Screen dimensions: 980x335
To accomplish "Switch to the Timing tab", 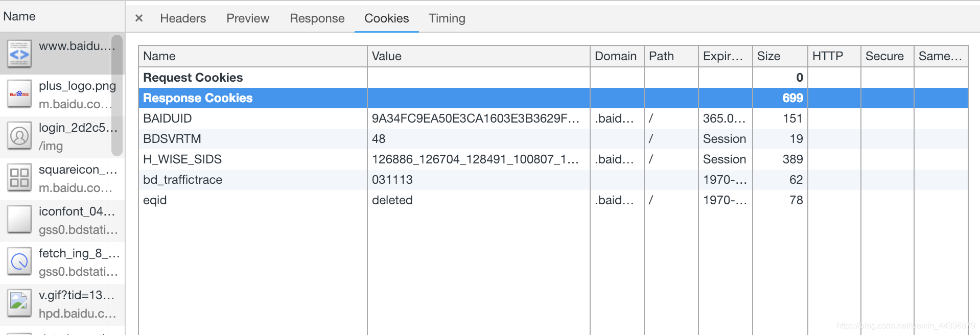I will coord(447,18).
